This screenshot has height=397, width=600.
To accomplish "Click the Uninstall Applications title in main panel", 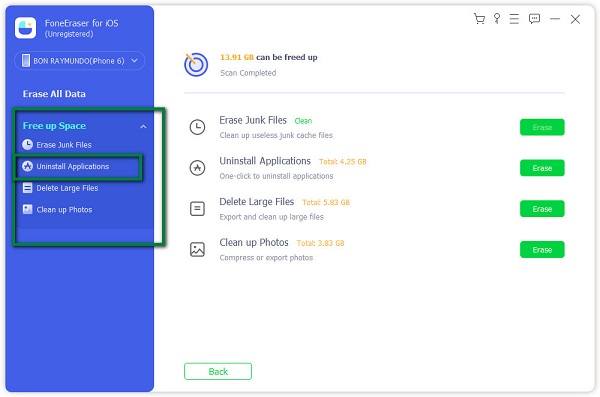I will pyautogui.click(x=265, y=161).
